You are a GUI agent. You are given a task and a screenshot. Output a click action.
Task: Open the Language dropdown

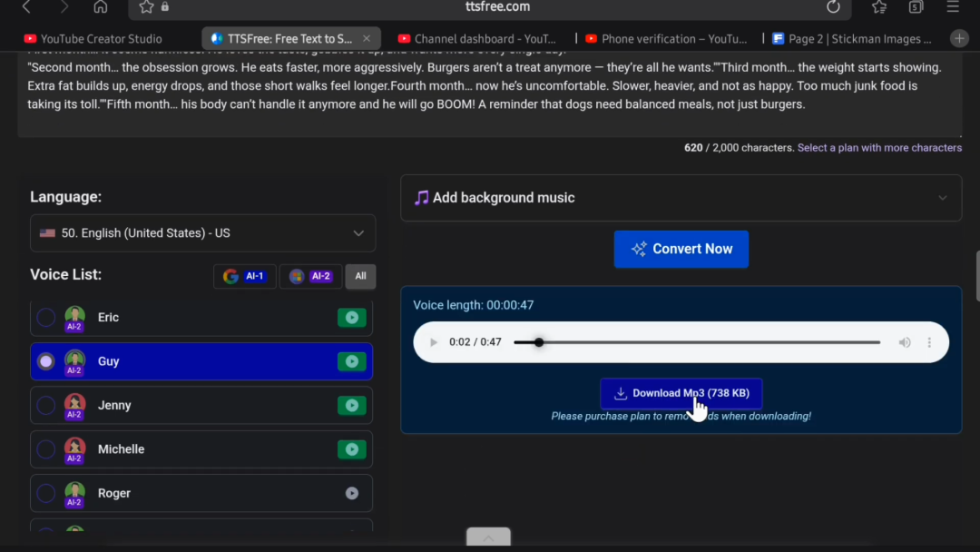click(x=202, y=233)
